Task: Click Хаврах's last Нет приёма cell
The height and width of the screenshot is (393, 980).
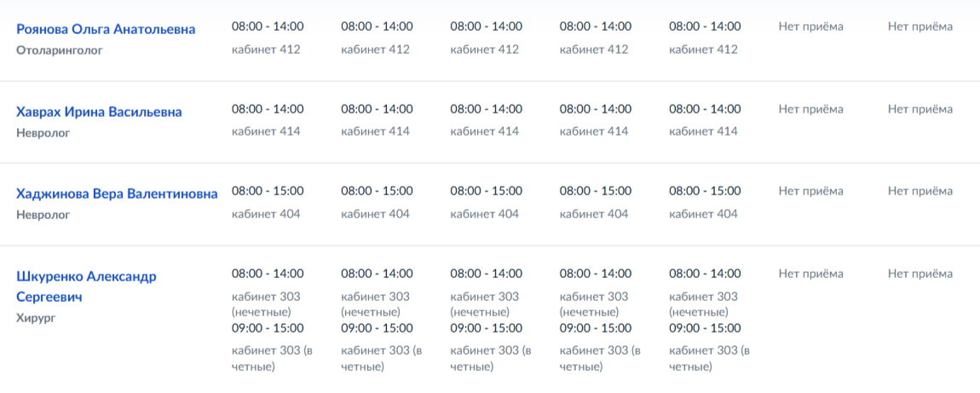Action: click(x=920, y=109)
